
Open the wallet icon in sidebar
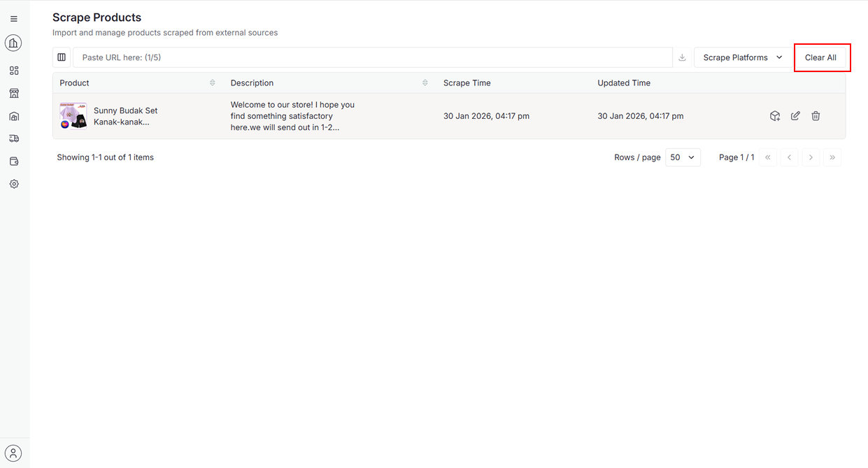tap(14, 162)
